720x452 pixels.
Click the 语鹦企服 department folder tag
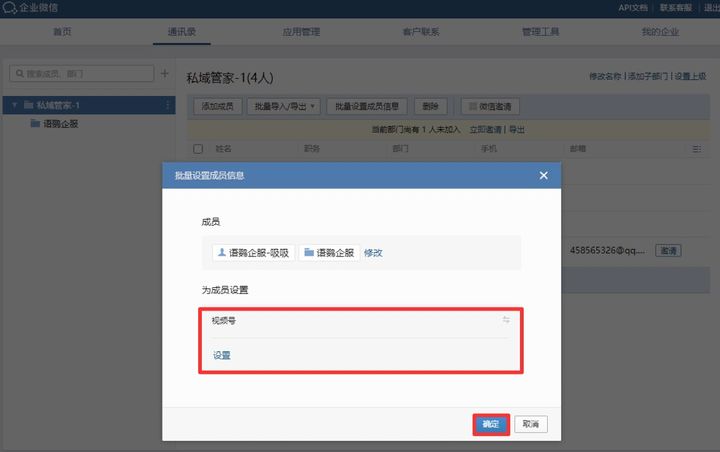tap(329, 253)
